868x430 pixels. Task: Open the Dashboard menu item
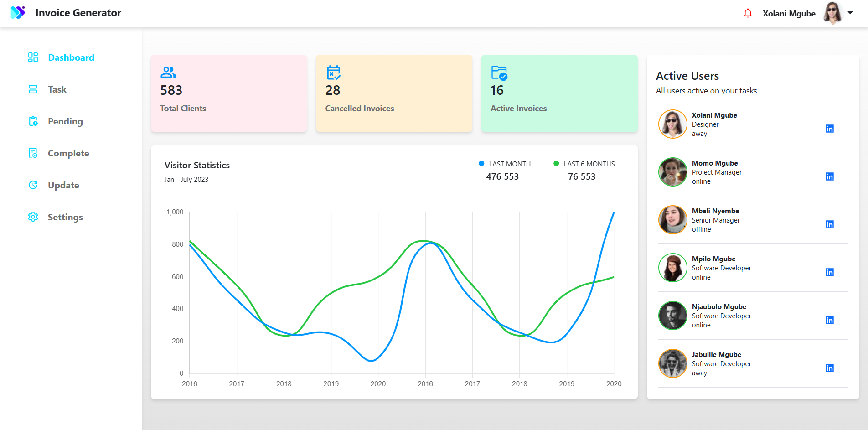click(x=71, y=57)
